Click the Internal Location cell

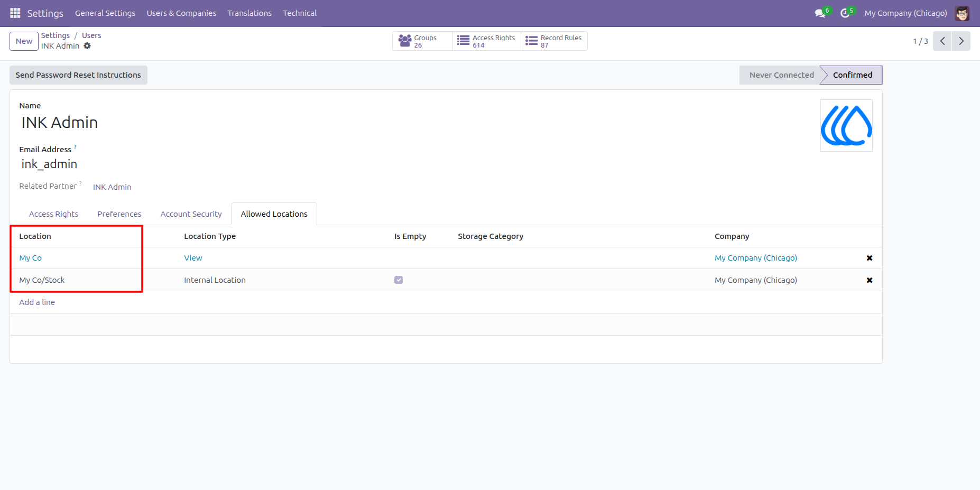click(215, 280)
